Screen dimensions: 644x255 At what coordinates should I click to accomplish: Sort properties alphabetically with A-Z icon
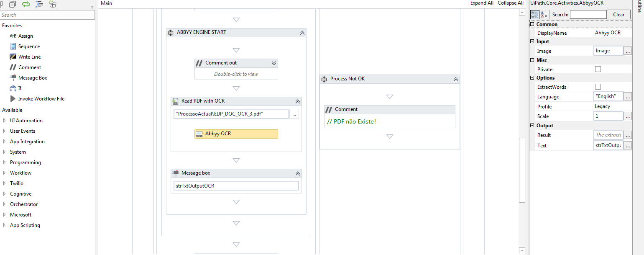pos(544,15)
